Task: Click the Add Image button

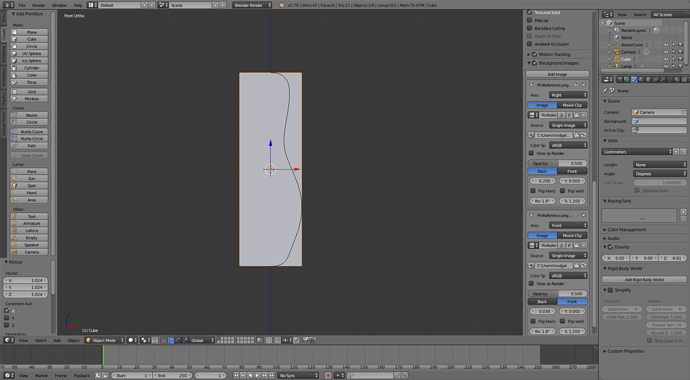Action: point(557,74)
